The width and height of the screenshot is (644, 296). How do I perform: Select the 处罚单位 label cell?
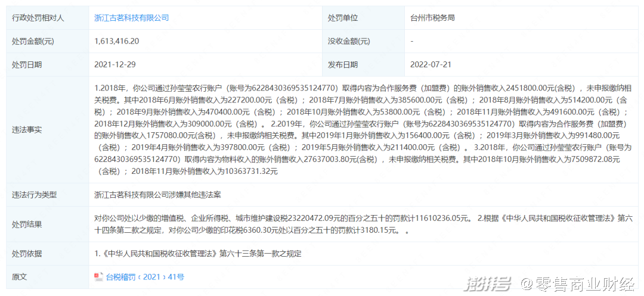364,18
